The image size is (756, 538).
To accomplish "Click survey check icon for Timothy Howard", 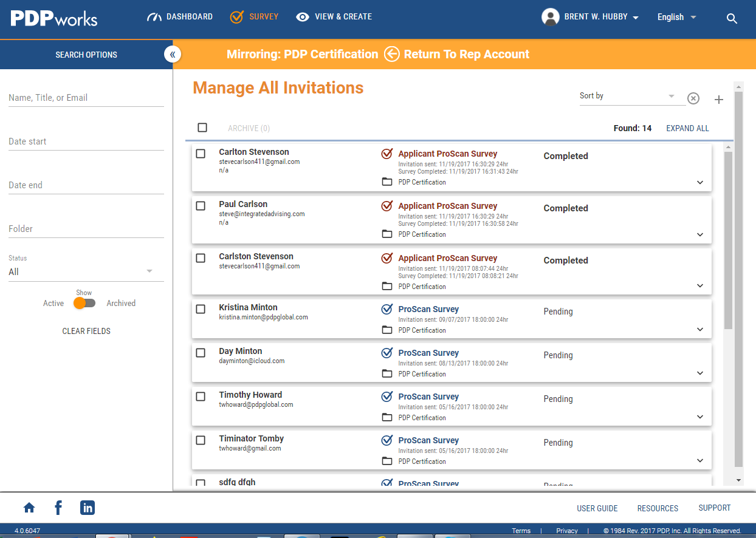I will 387,397.
